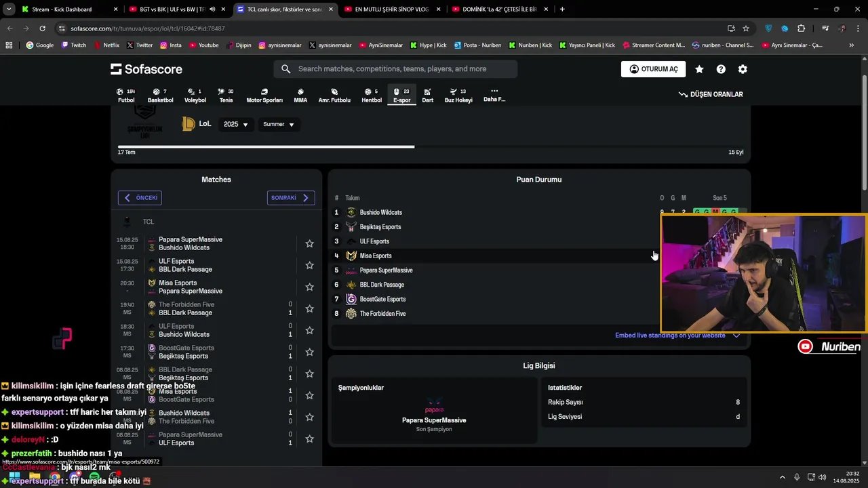Click the Sofascore search input field
The height and width of the screenshot is (488, 868).
coord(395,69)
